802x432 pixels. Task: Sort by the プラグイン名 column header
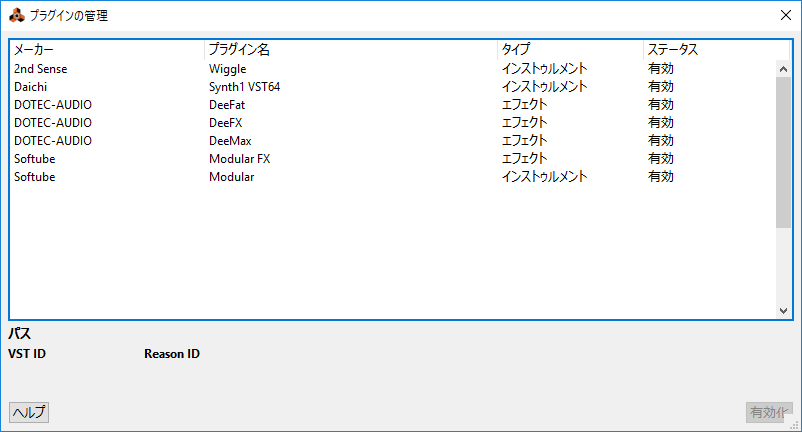351,50
